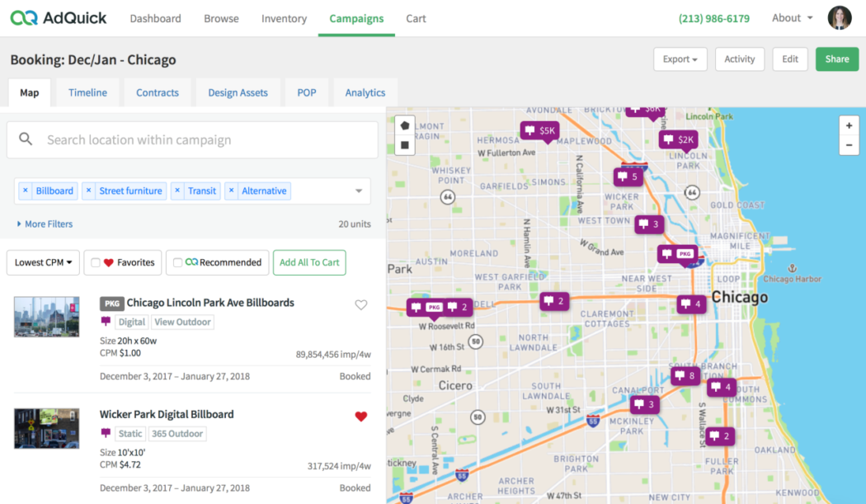Click Add All To Cart button
This screenshot has height=504, width=866.
[x=309, y=262]
